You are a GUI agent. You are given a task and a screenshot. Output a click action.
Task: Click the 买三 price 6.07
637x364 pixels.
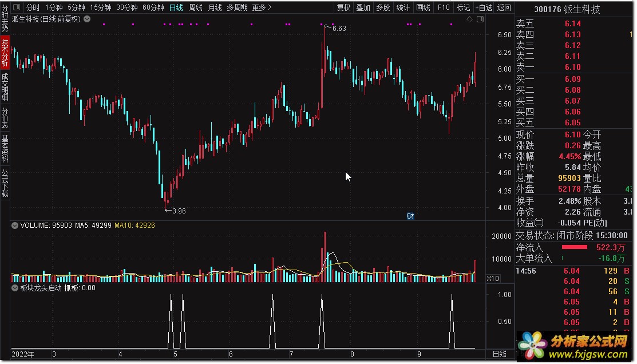coord(573,101)
